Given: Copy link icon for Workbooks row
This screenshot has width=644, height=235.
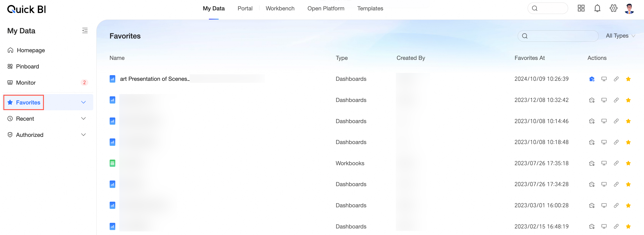Looking at the screenshot, I should (616, 163).
